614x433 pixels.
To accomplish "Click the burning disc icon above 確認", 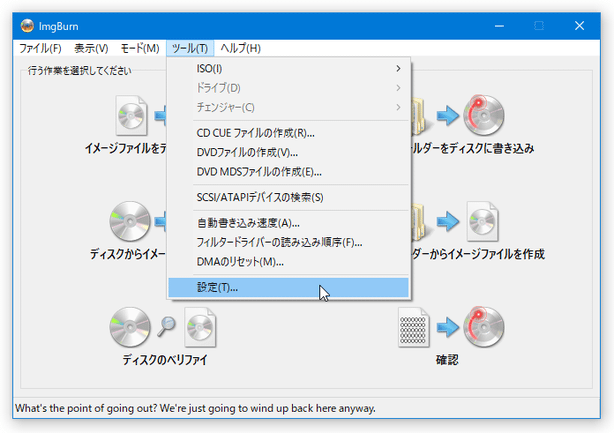I will (484, 327).
